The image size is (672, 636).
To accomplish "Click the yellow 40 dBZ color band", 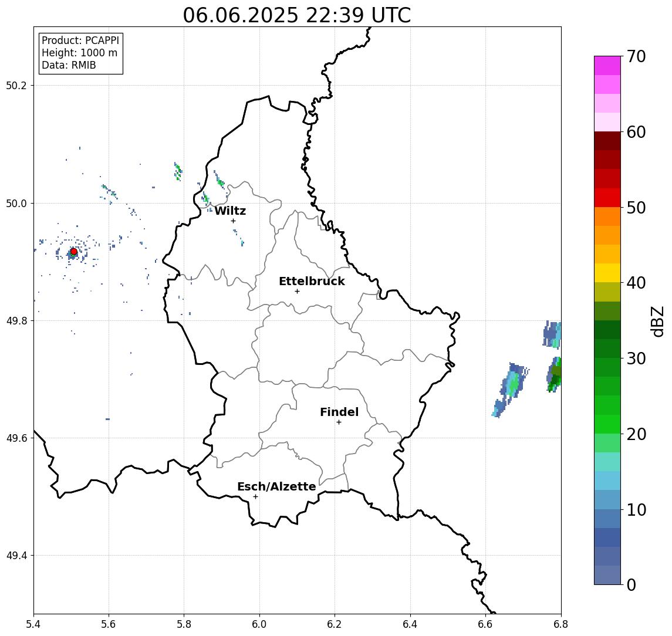I will click(607, 273).
